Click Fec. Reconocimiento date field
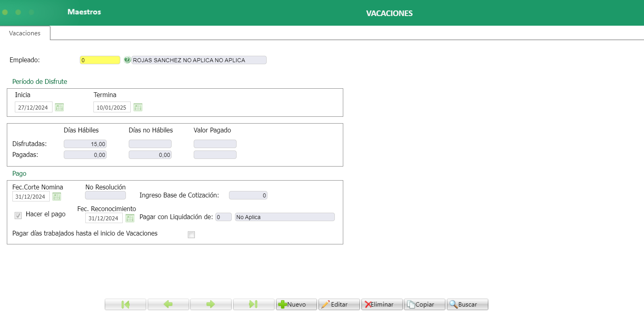 pyautogui.click(x=104, y=218)
